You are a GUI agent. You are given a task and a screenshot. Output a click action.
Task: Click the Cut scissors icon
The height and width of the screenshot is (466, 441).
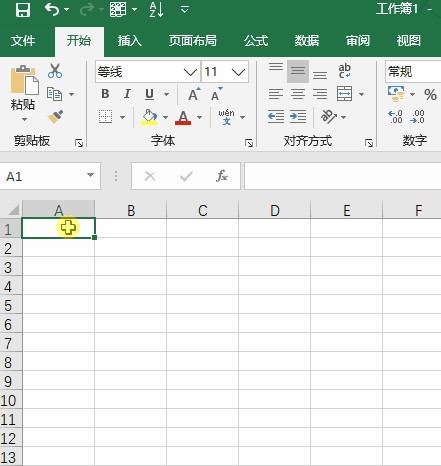pyautogui.click(x=55, y=71)
